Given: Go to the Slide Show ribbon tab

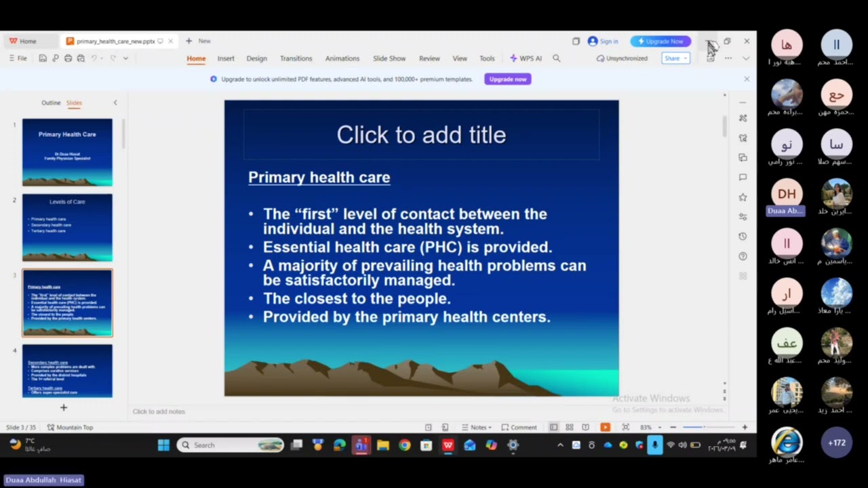Looking at the screenshot, I should point(389,58).
